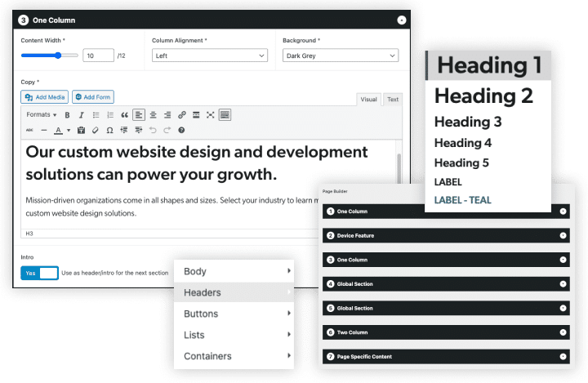Click the Bold formatting icon
The height and width of the screenshot is (383, 588).
click(x=67, y=115)
